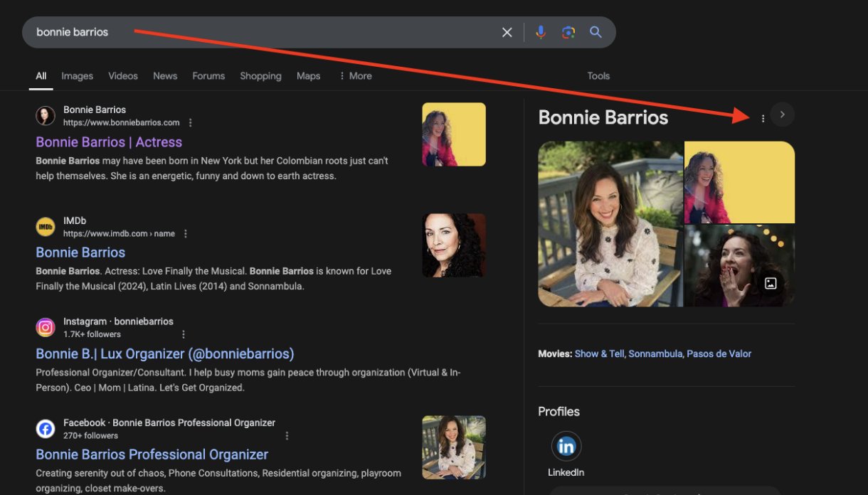Open three-dot menu beside Facebook result
Viewport: 868px width, 495px height.
pos(287,435)
